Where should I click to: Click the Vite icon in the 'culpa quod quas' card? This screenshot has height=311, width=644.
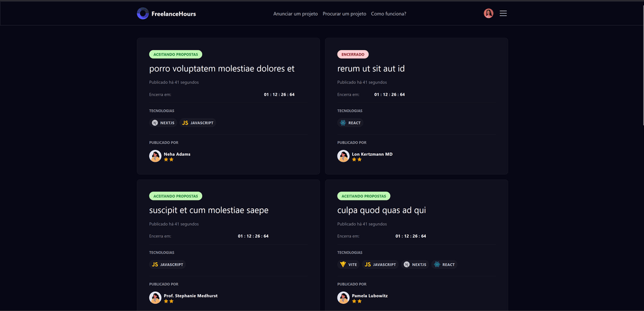coord(343,264)
